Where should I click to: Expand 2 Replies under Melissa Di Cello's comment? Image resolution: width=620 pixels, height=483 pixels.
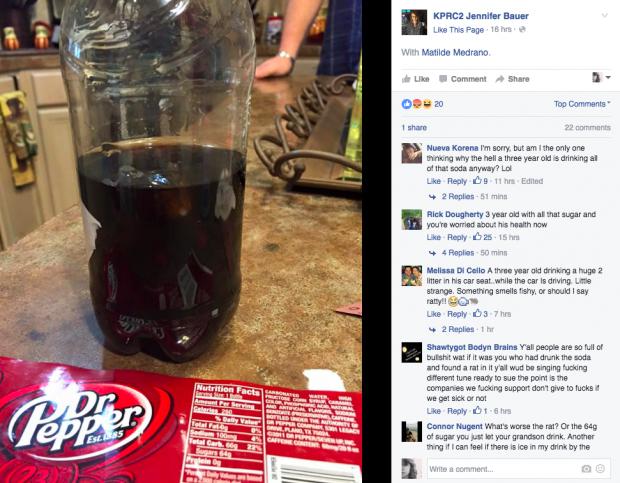(x=457, y=329)
